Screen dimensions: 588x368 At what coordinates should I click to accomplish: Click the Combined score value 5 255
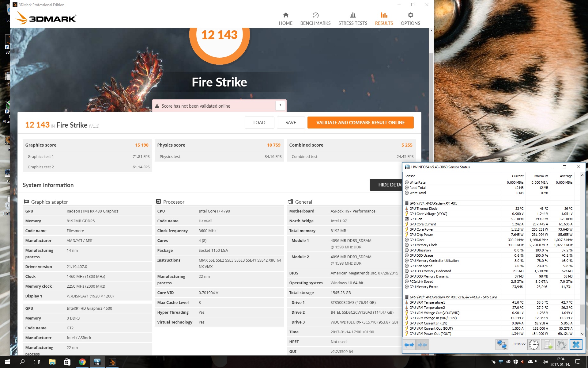pyautogui.click(x=407, y=145)
